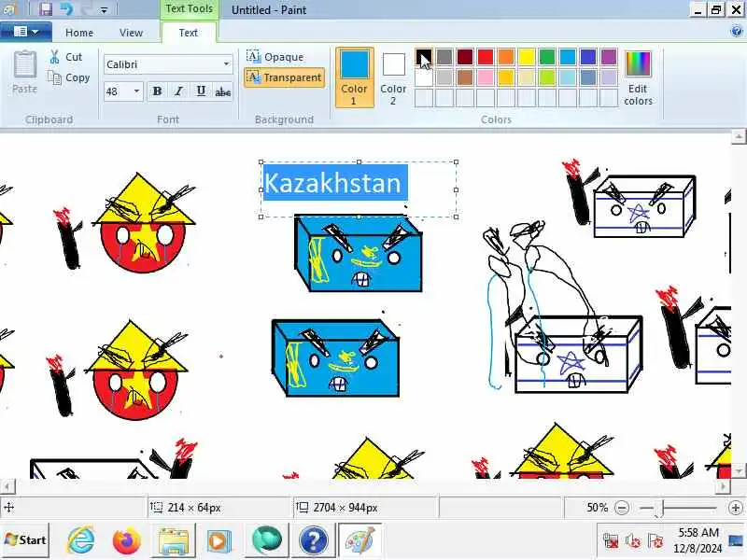Click the muted volume tray icon

click(x=633, y=541)
